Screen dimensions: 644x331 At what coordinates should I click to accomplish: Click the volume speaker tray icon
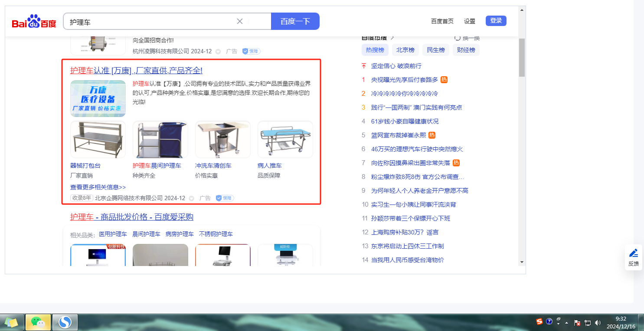click(x=598, y=323)
